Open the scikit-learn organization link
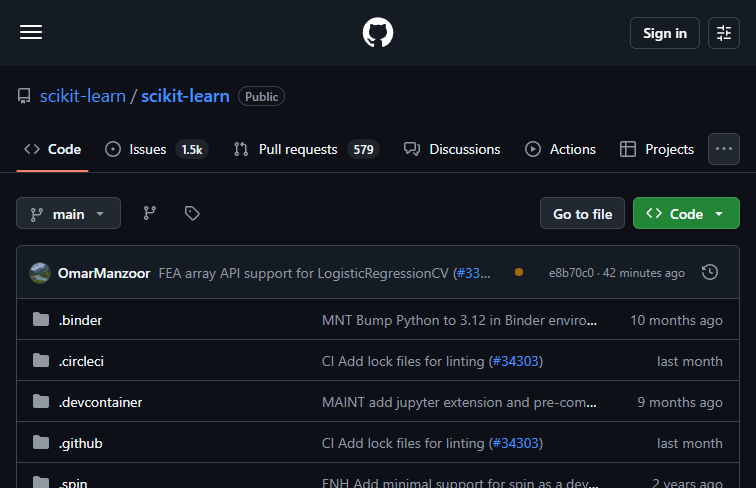 click(x=82, y=96)
